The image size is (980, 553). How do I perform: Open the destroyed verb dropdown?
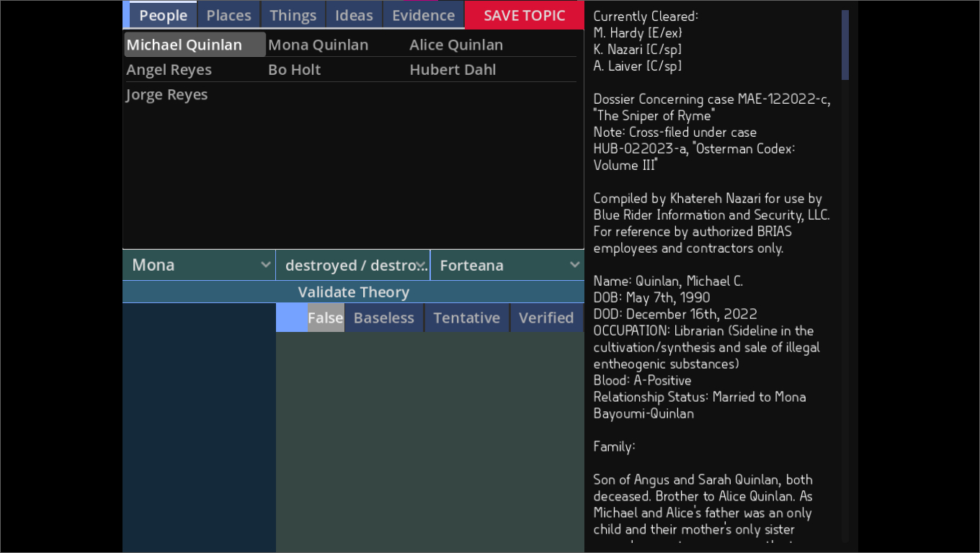tap(352, 265)
